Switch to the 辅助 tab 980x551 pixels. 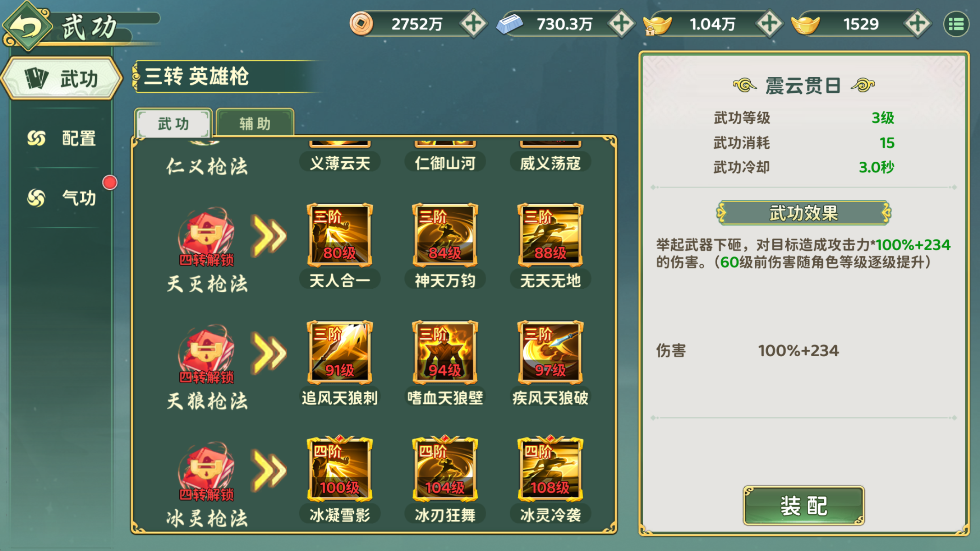click(x=255, y=123)
